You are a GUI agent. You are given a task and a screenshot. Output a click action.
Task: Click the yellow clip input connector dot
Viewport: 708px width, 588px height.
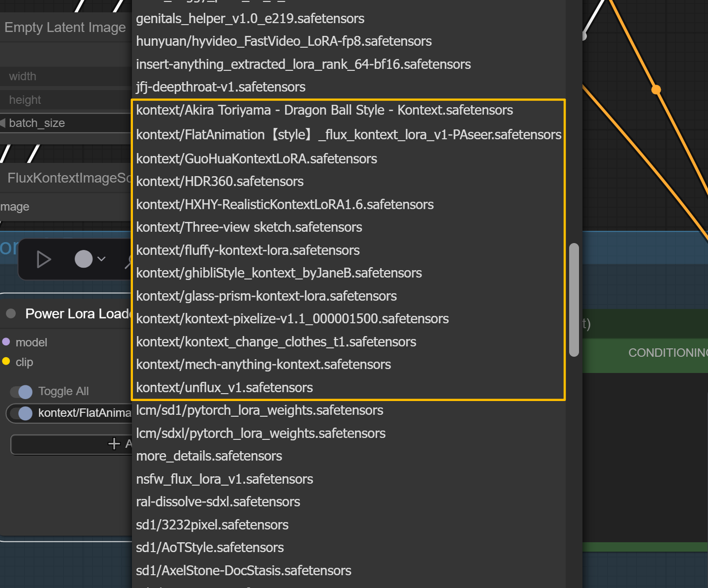(6, 361)
